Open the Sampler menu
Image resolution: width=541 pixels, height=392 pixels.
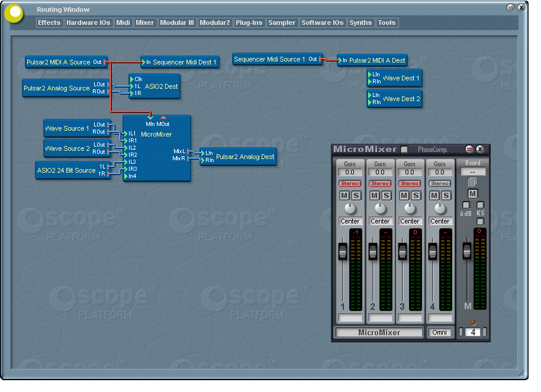point(282,22)
